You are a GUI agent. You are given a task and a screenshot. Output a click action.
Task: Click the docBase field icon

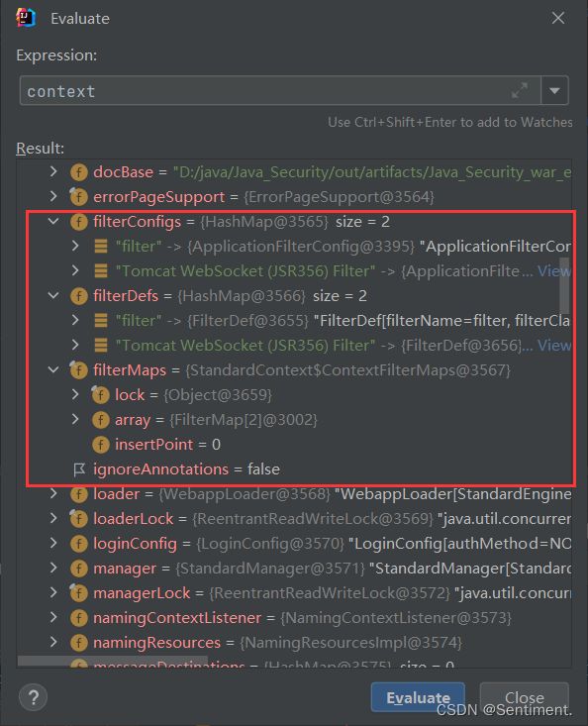[79, 172]
